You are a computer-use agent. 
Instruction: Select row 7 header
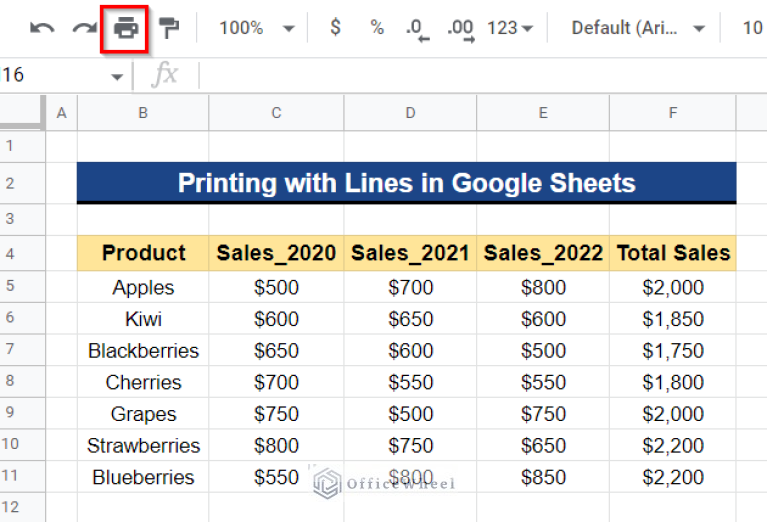click(23, 350)
